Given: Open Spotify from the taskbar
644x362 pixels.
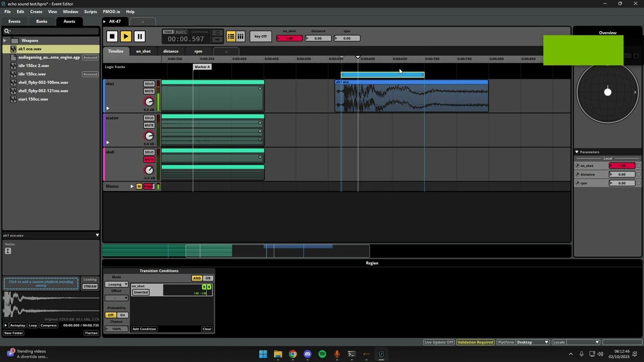Looking at the screenshot, I should click(323, 354).
